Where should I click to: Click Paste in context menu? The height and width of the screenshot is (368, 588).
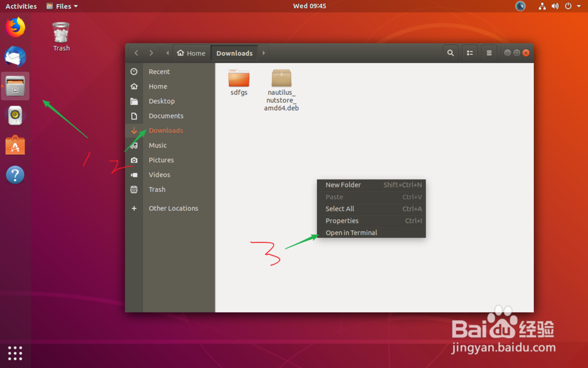click(x=371, y=197)
